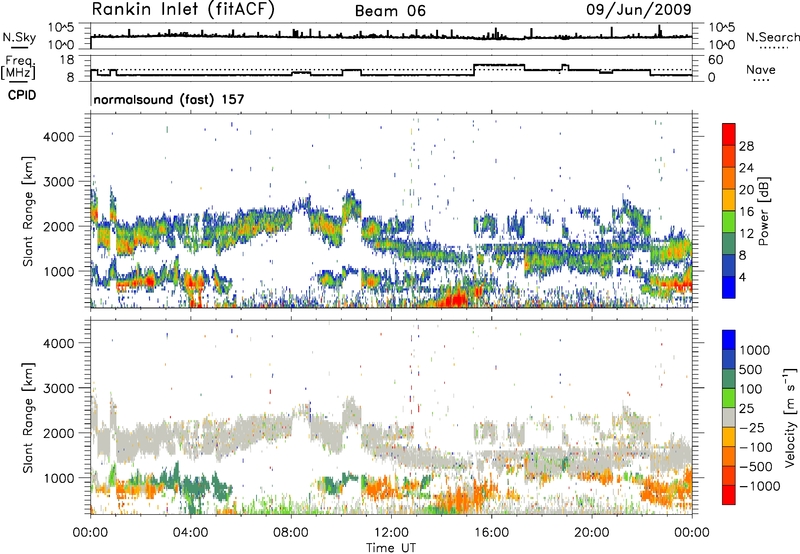800x554 pixels.
Task: Click the N.Sky axis label
Action: tap(19, 37)
